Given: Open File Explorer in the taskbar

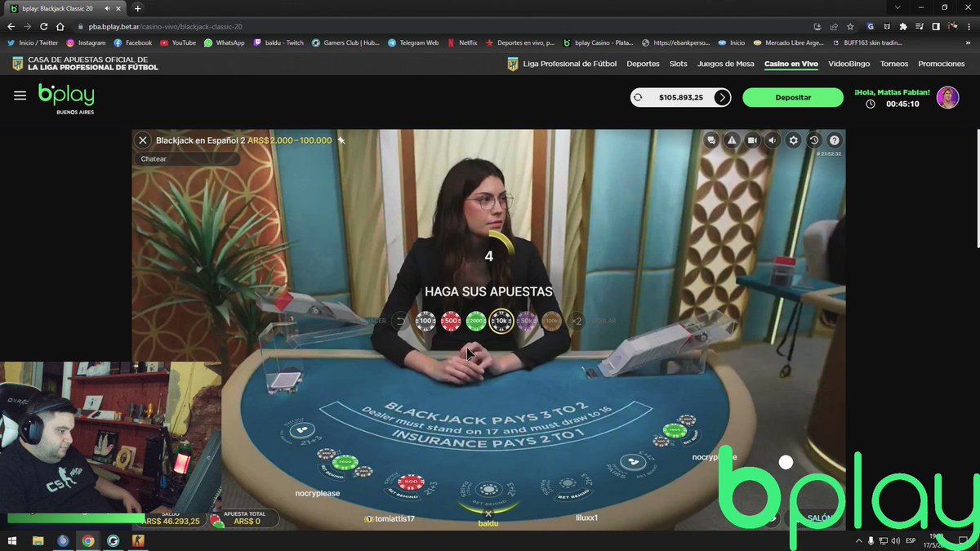Looking at the screenshot, I should tap(38, 540).
